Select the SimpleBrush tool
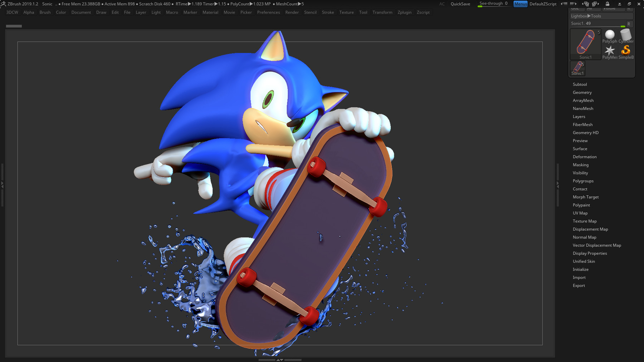Viewport: 644px width, 362px height. coord(626,51)
